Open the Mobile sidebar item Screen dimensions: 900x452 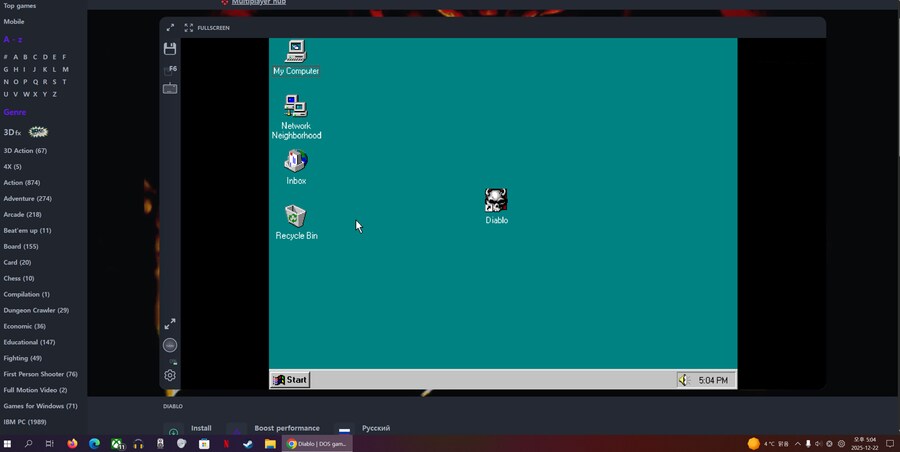[14, 22]
